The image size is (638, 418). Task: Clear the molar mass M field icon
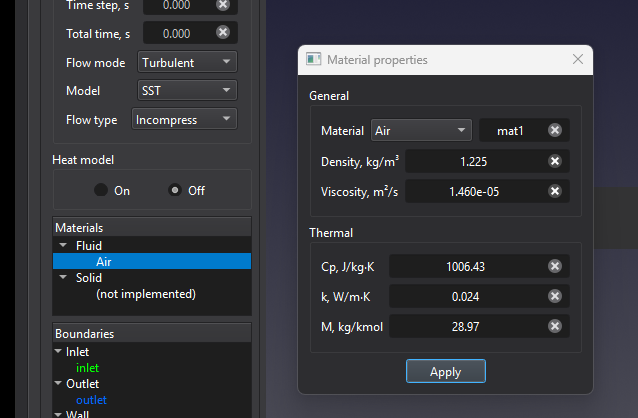click(554, 326)
